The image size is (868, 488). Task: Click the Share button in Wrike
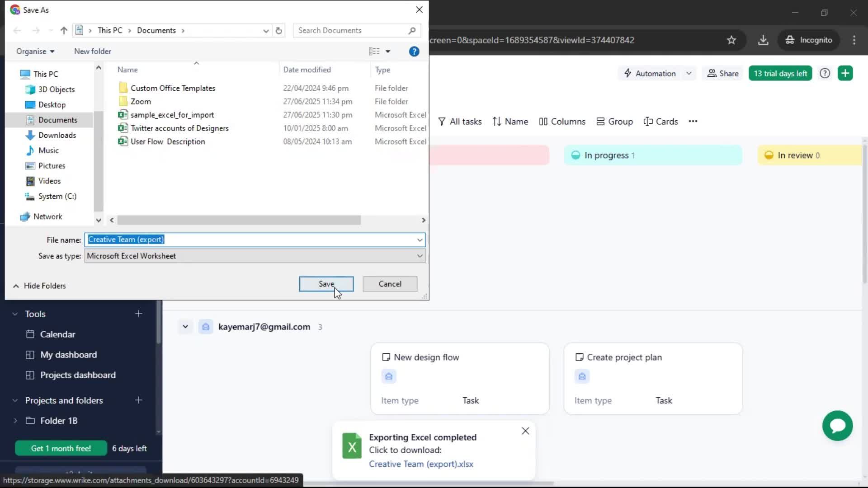[722, 73]
